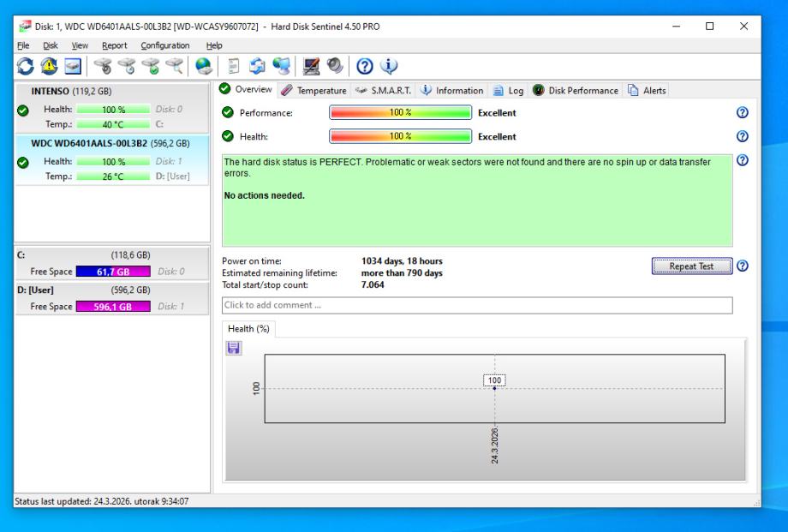Click the document report toolbar icon

(234, 65)
